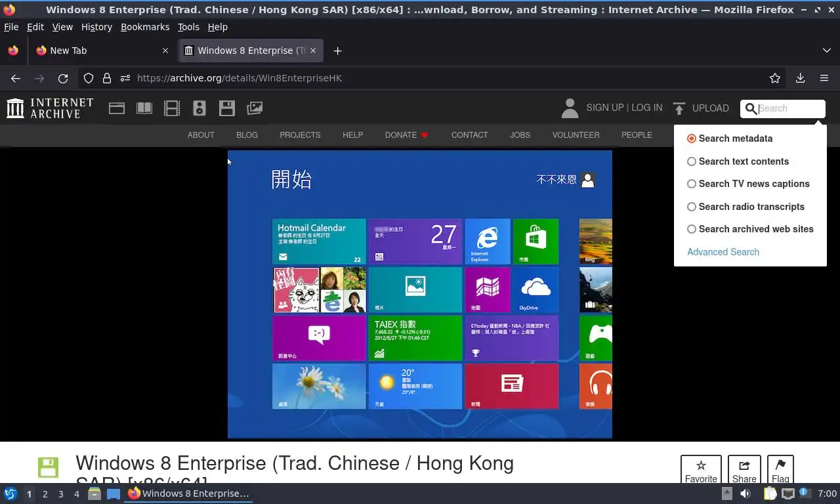Bookmark this page with the star
The image size is (840, 504).
coord(775,78)
